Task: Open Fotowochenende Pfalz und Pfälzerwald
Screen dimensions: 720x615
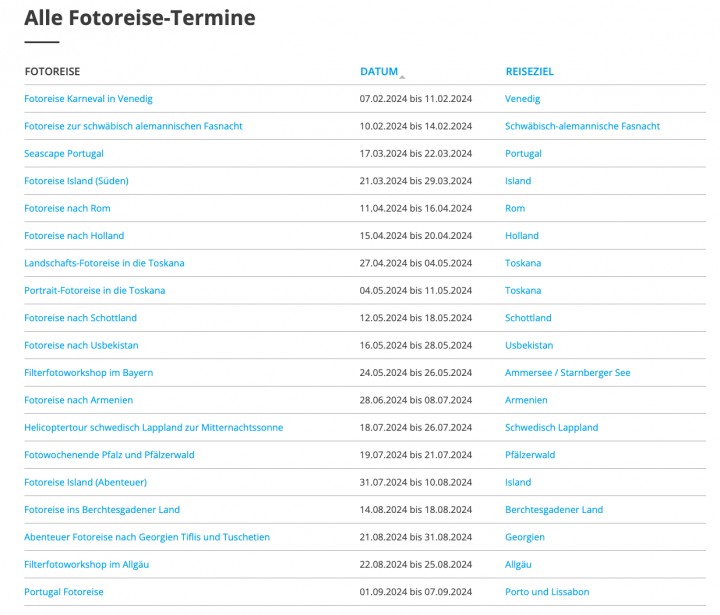Action: point(109,455)
